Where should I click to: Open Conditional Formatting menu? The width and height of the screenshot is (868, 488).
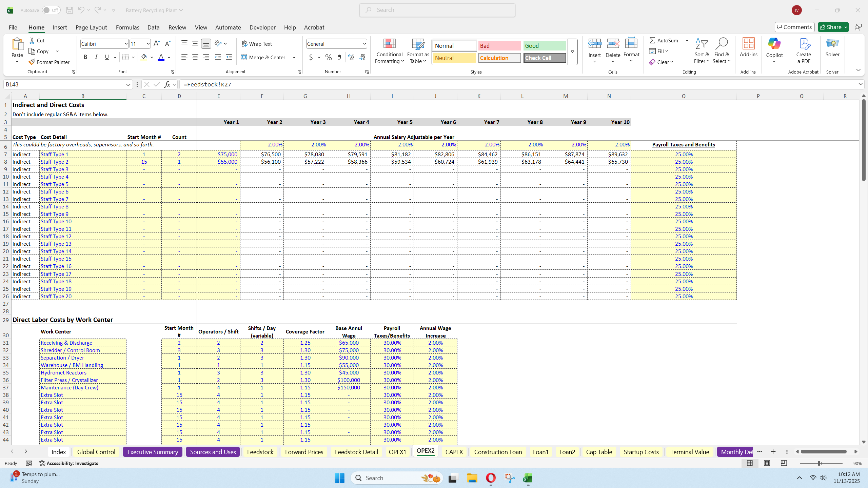[389, 51]
